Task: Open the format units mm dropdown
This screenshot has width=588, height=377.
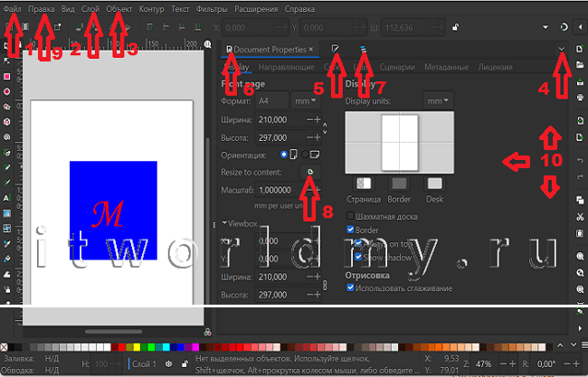Action: [x=305, y=101]
